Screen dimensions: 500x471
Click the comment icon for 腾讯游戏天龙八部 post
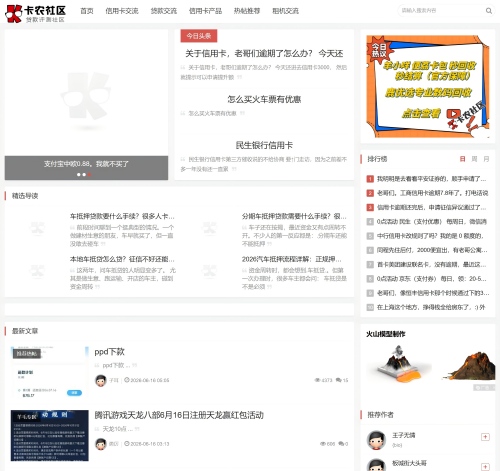click(x=341, y=444)
